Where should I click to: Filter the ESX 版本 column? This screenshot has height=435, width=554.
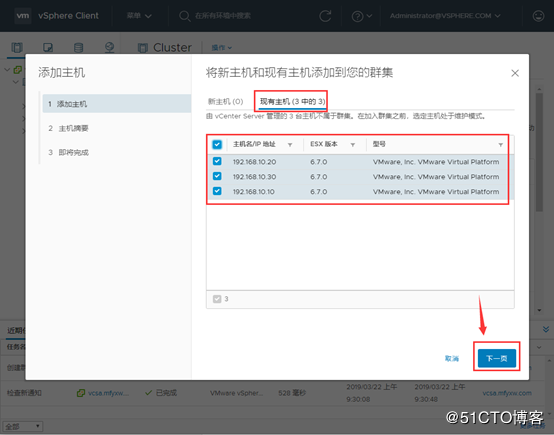[x=353, y=145]
